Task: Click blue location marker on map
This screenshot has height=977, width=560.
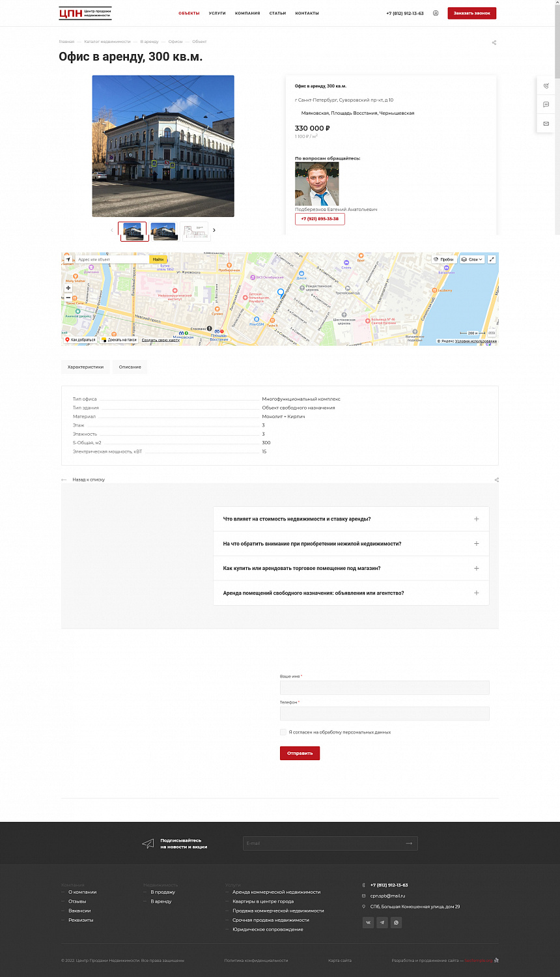Action: [281, 293]
